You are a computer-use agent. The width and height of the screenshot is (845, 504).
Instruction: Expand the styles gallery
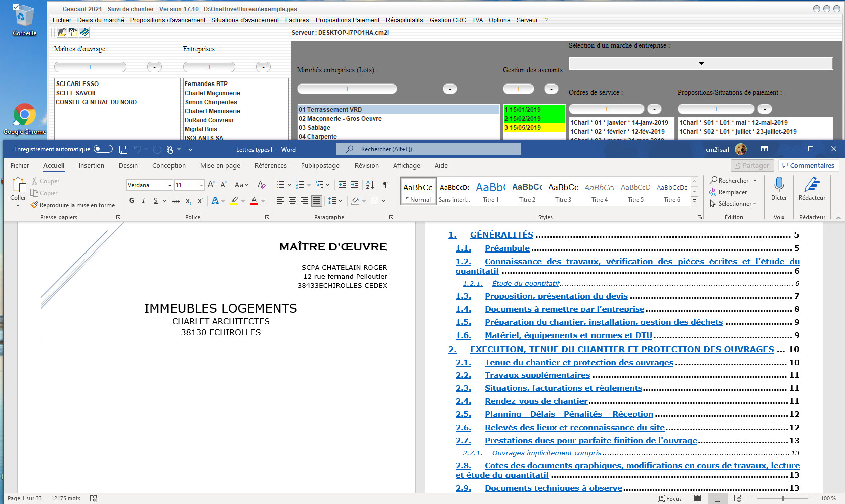click(x=694, y=201)
